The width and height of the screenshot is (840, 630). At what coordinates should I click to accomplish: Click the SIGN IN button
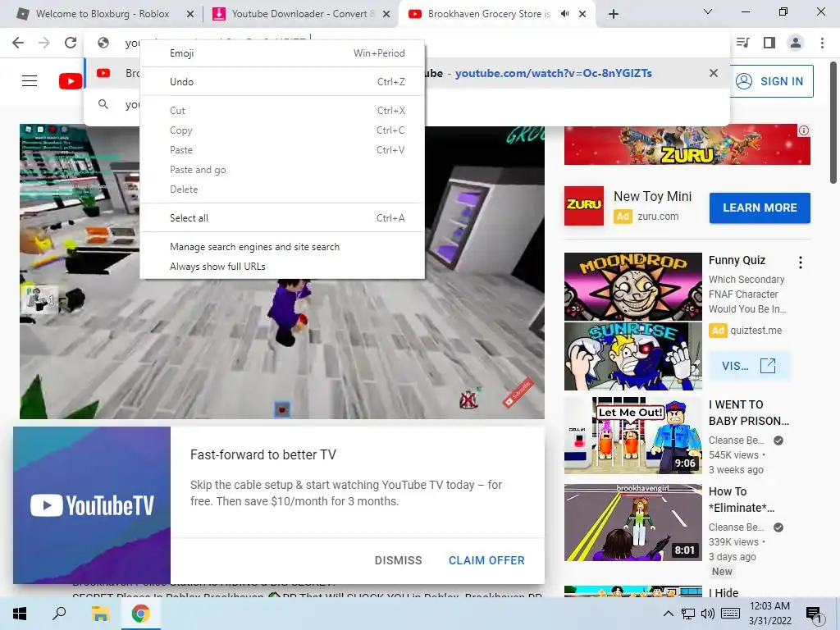tap(771, 81)
